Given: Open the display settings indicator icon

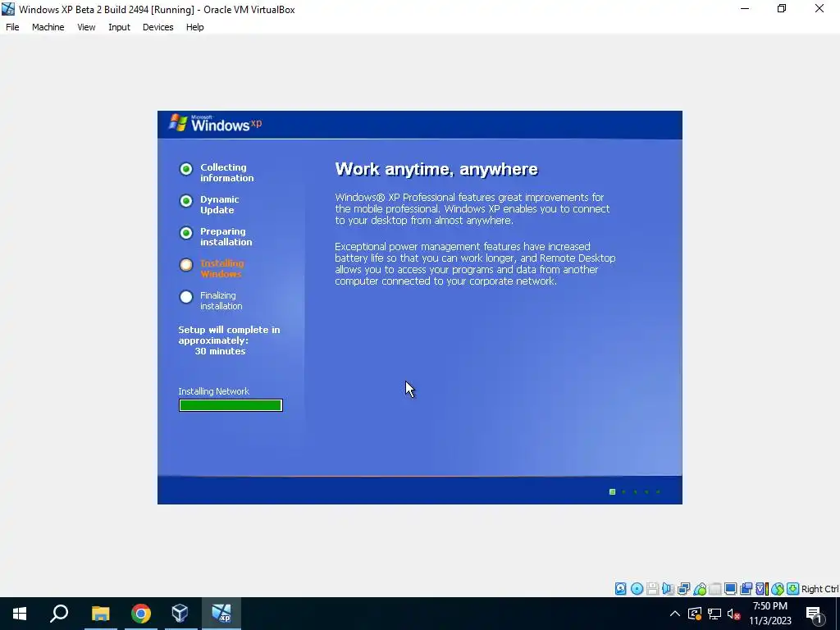Looking at the screenshot, I should (730, 589).
